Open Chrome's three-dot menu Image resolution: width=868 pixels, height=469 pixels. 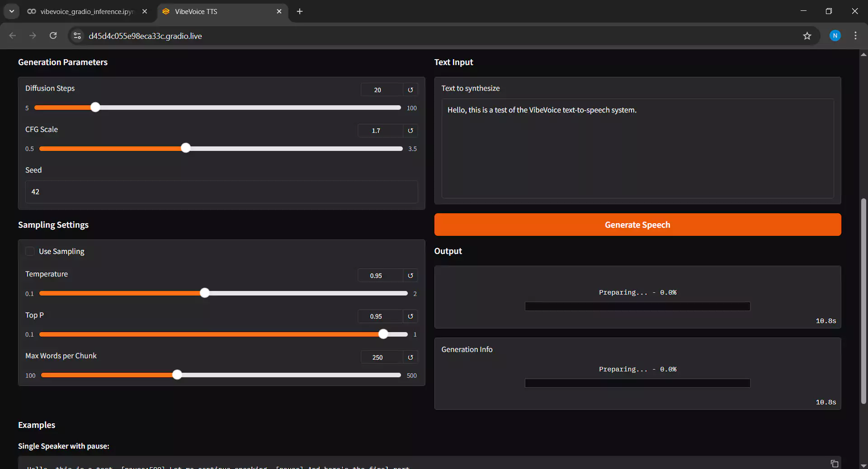coord(855,36)
